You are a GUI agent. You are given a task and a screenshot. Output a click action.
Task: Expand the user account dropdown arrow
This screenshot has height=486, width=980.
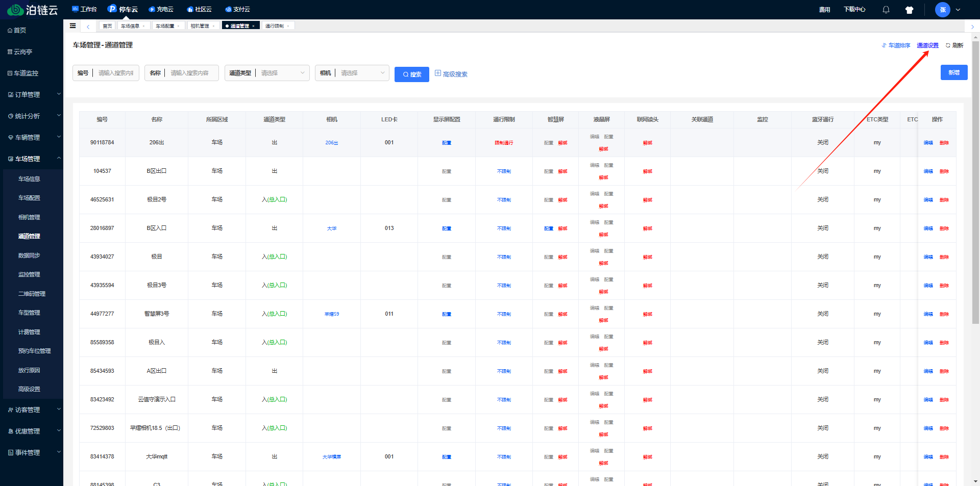pyautogui.click(x=958, y=10)
